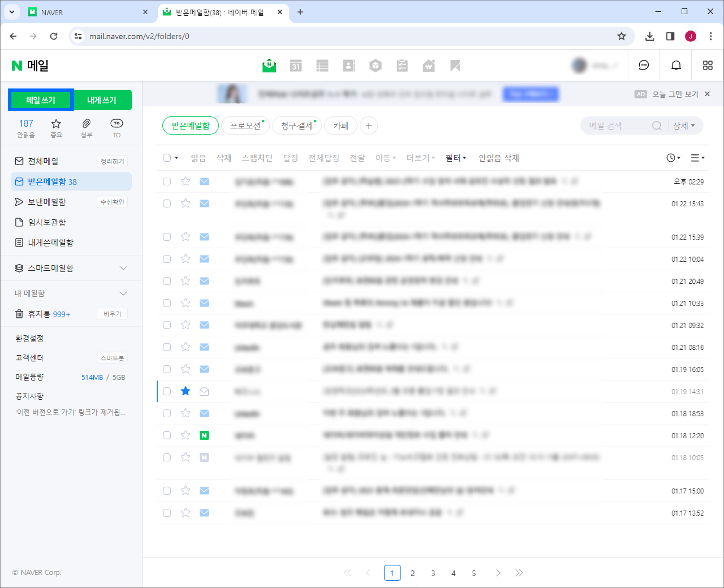Check the 오후 02:29 email checkbox

(167, 182)
